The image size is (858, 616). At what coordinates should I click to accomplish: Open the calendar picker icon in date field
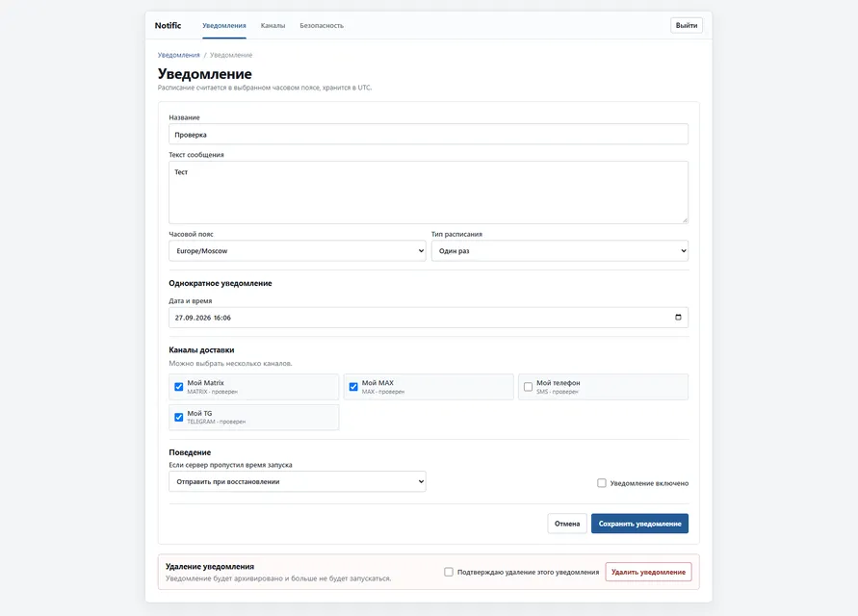point(678,318)
